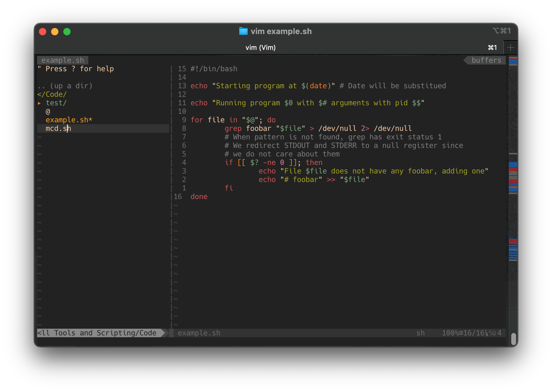Open mcd.sh from the file tree
Screen dimensions: 552x392
58,128
